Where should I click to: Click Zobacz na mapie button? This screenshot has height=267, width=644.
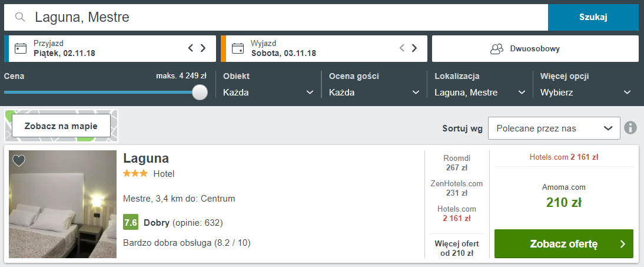click(61, 126)
